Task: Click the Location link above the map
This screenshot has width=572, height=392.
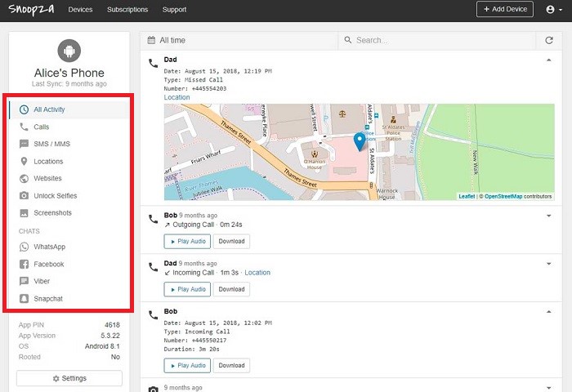Action: pos(177,97)
